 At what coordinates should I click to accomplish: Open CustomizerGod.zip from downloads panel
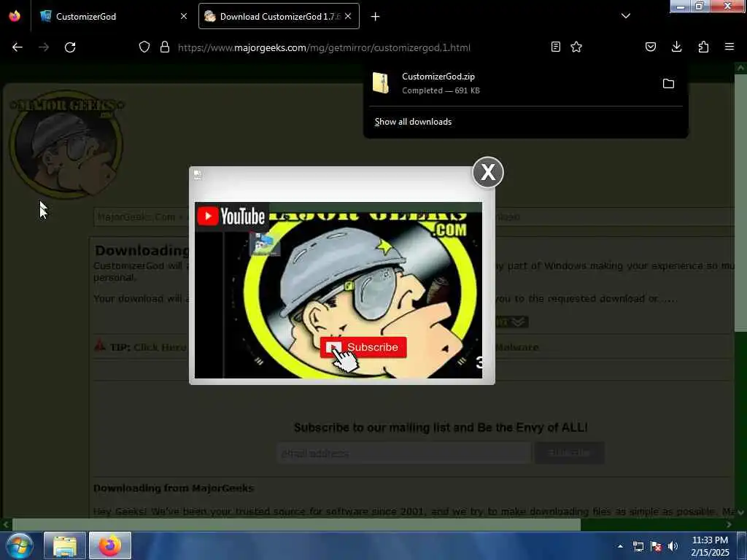pyautogui.click(x=510, y=83)
